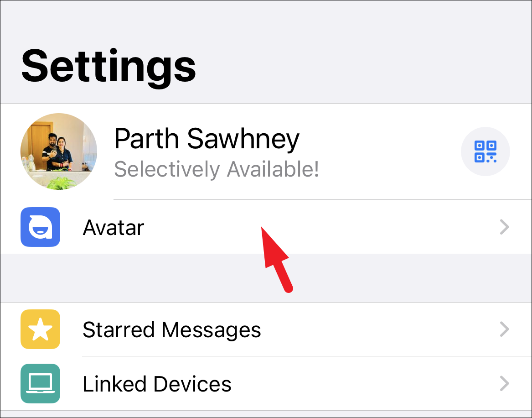Open the Avatar settings label
The height and width of the screenshot is (418, 532).
coord(114,228)
